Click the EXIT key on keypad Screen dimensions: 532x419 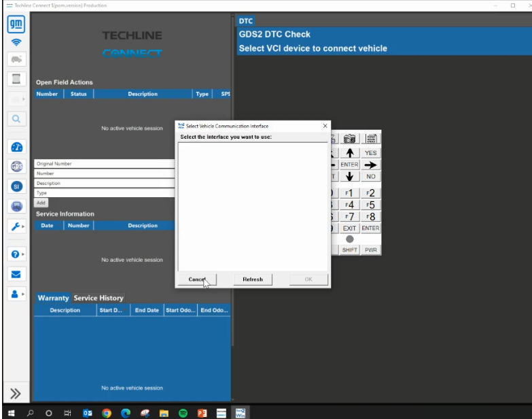click(349, 228)
